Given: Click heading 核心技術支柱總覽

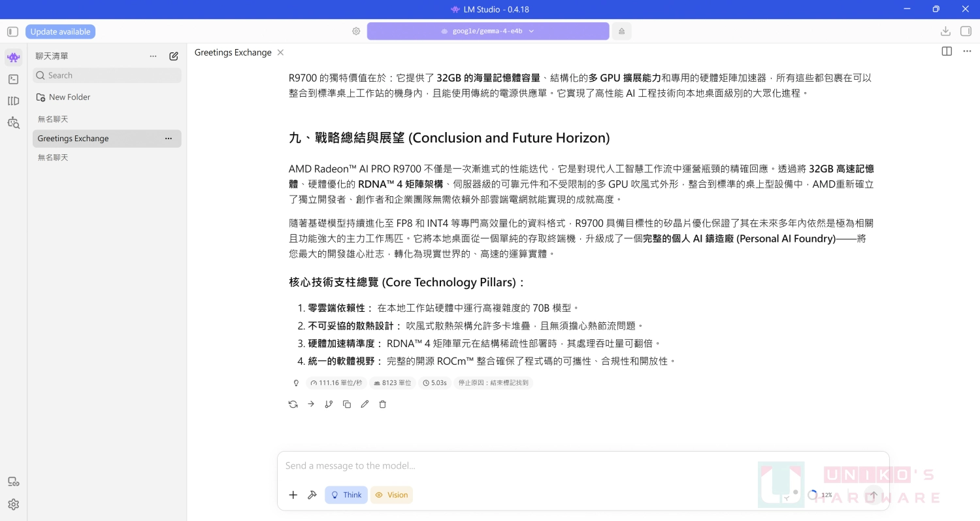Looking at the screenshot, I should tap(407, 282).
